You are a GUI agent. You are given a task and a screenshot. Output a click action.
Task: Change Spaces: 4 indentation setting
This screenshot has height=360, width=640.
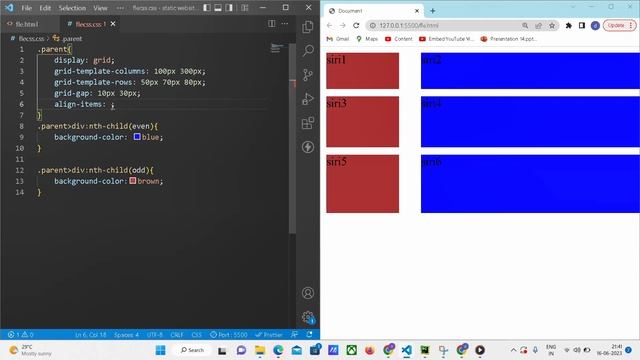coord(126,335)
